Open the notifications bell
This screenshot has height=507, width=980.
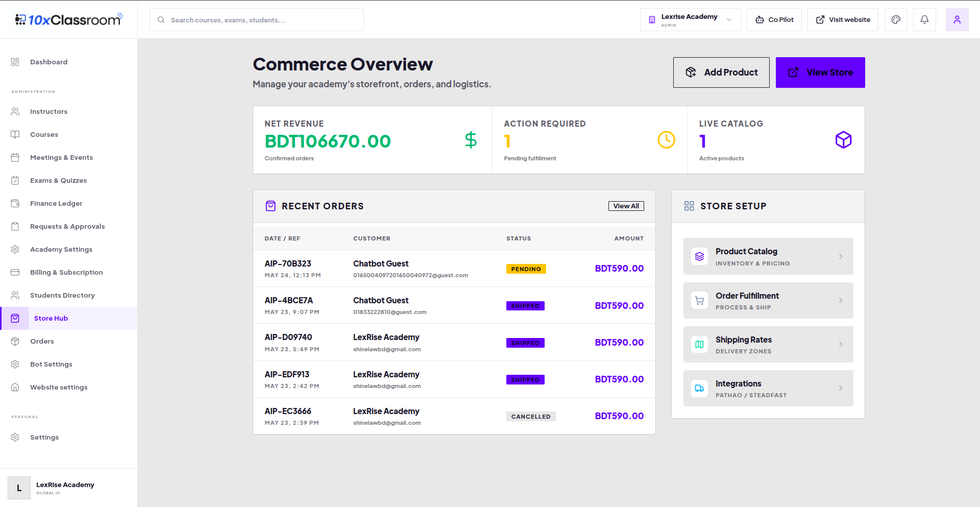[x=924, y=19]
